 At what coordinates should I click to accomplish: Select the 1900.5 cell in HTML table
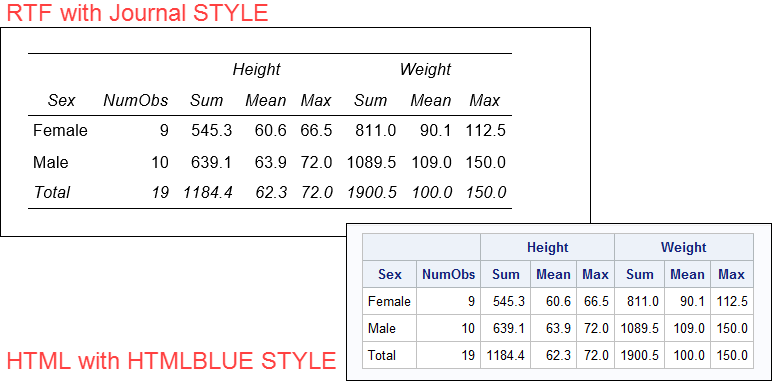[x=640, y=355]
